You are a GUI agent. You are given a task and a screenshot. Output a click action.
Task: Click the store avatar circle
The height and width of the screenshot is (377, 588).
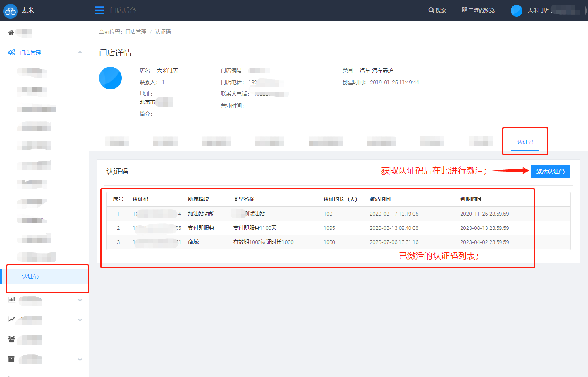[x=110, y=78]
